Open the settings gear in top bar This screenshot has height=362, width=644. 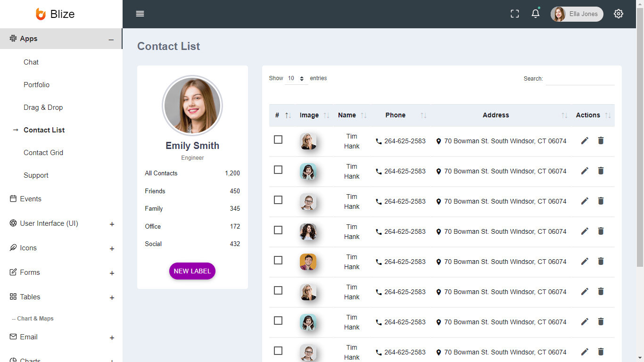coord(619,14)
